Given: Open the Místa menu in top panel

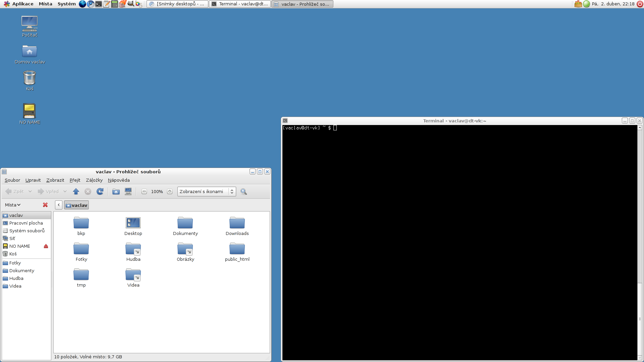Looking at the screenshot, I should pyautogui.click(x=46, y=4).
